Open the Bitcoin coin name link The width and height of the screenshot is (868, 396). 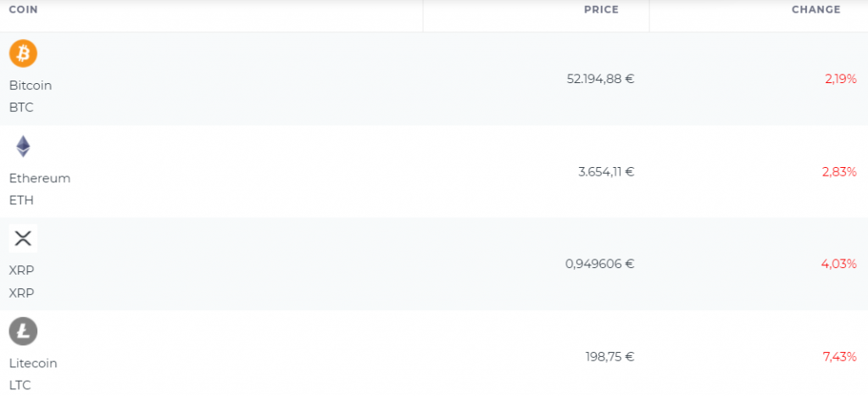pos(31,86)
